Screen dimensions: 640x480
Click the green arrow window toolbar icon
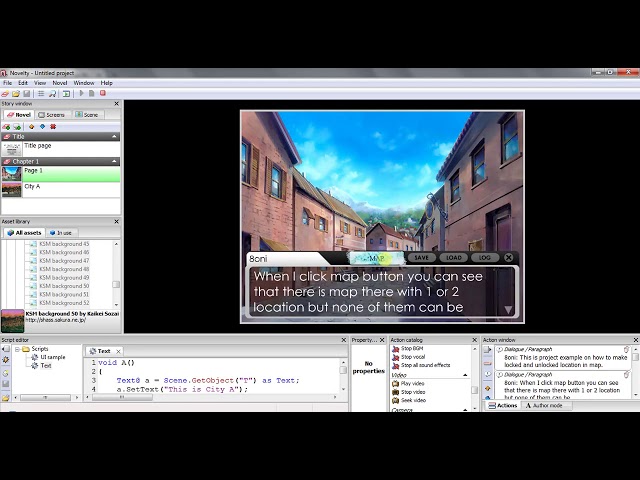pos(66,93)
